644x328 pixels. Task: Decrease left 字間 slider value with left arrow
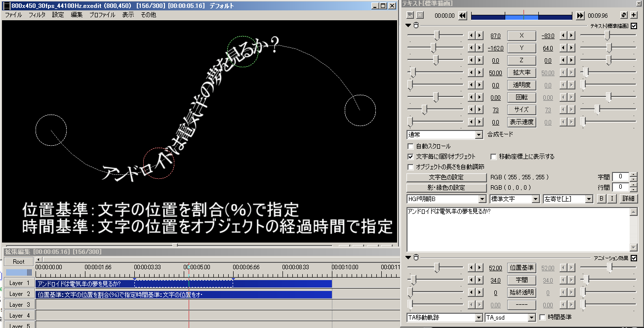(471, 280)
